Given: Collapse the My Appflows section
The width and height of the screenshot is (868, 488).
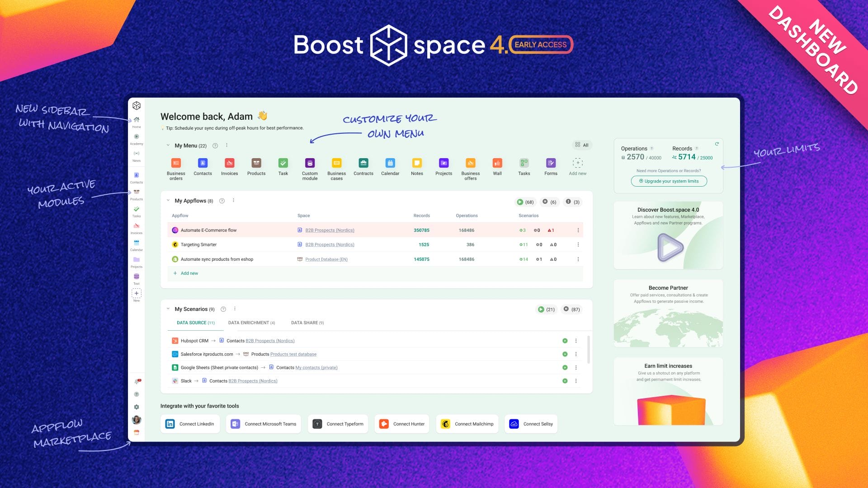Looking at the screenshot, I should (168, 201).
